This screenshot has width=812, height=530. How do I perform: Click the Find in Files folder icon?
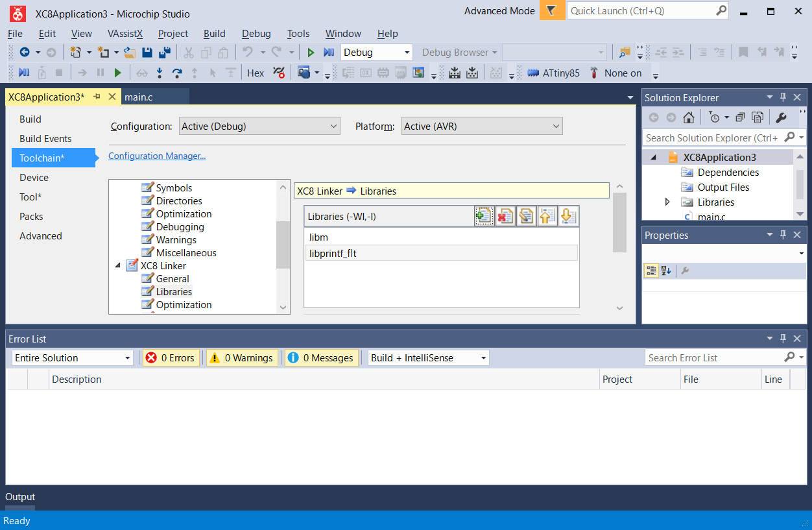[x=625, y=53]
